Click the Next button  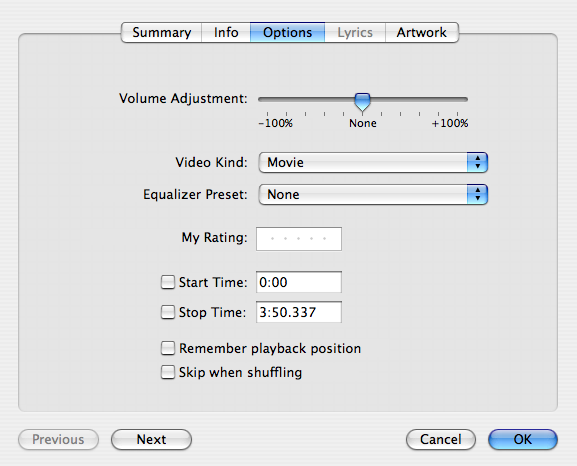click(x=151, y=439)
